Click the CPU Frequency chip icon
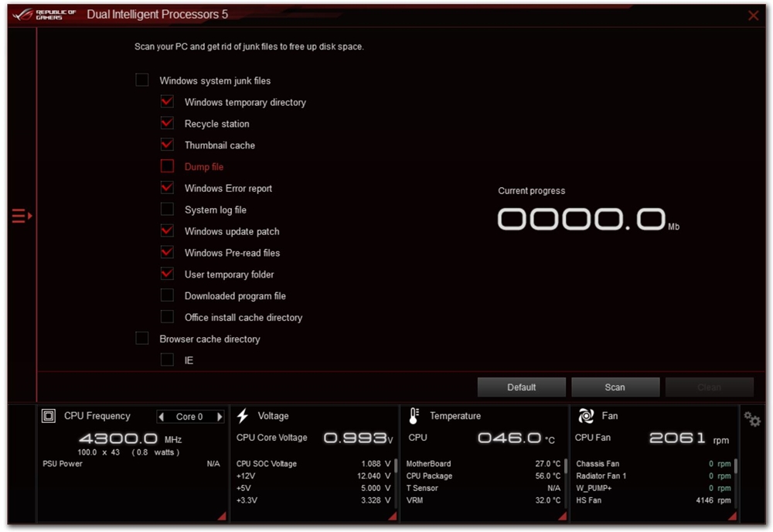Image resolution: width=773 pixels, height=532 pixels. click(x=49, y=416)
